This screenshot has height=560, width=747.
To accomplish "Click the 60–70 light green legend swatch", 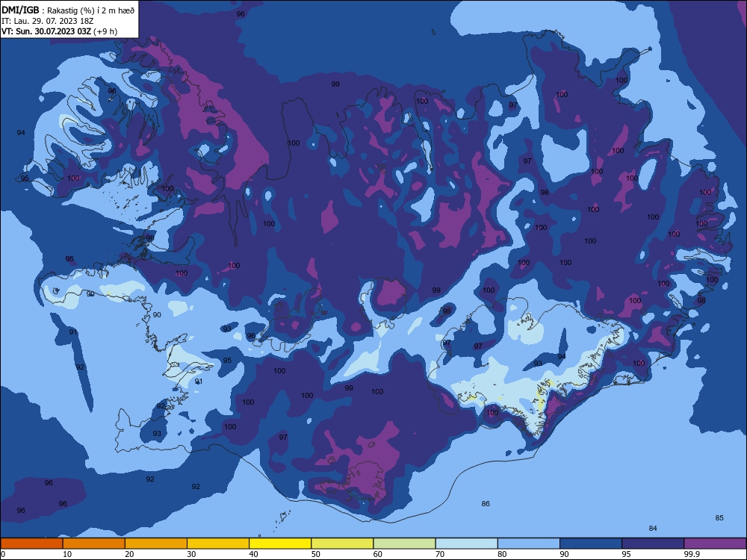I will (x=404, y=544).
